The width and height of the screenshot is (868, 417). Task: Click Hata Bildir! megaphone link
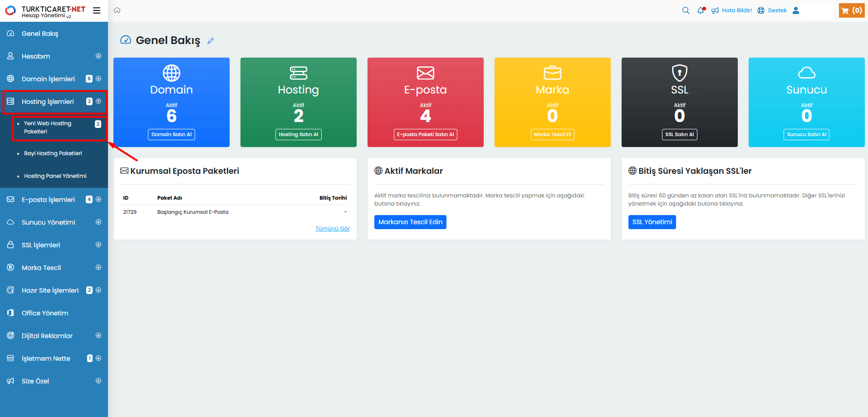coord(731,10)
